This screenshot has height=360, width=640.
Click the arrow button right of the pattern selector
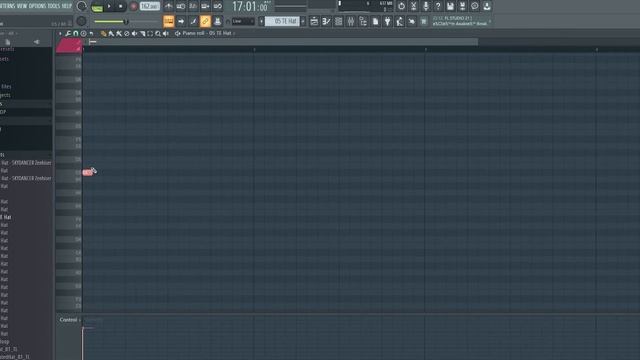pyautogui.click(x=303, y=21)
